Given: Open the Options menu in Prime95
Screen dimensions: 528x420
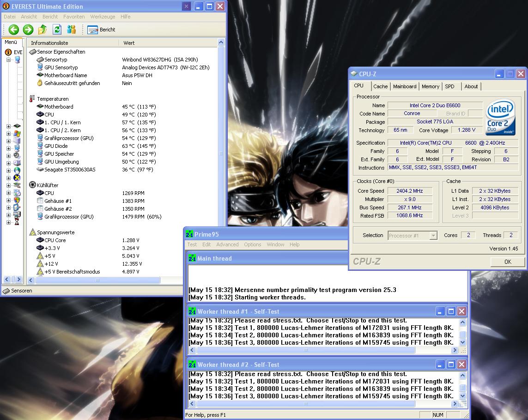Looking at the screenshot, I should coord(253,244).
